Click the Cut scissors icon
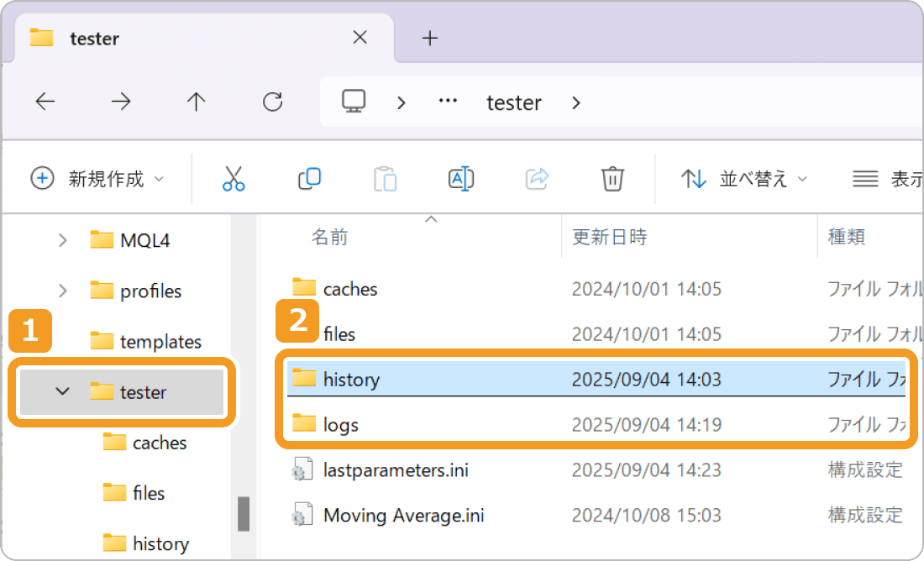 (x=234, y=178)
